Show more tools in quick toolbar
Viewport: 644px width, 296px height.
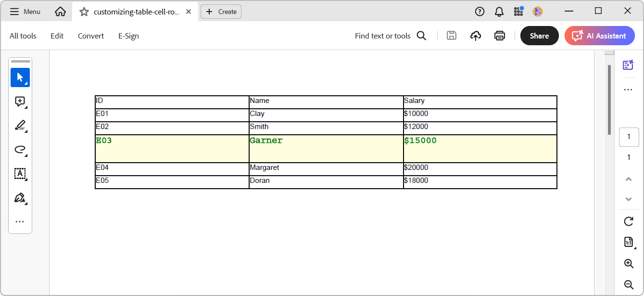20,222
